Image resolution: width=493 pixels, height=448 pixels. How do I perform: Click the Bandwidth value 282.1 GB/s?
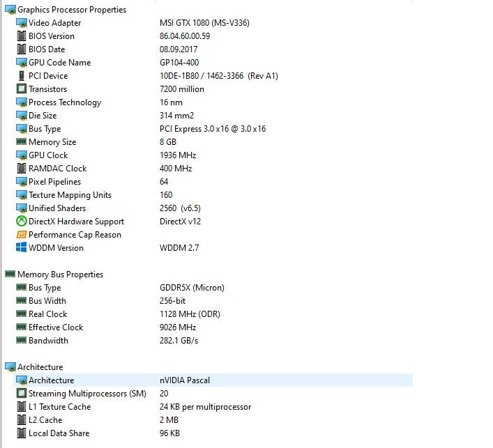tap(179, 341)
